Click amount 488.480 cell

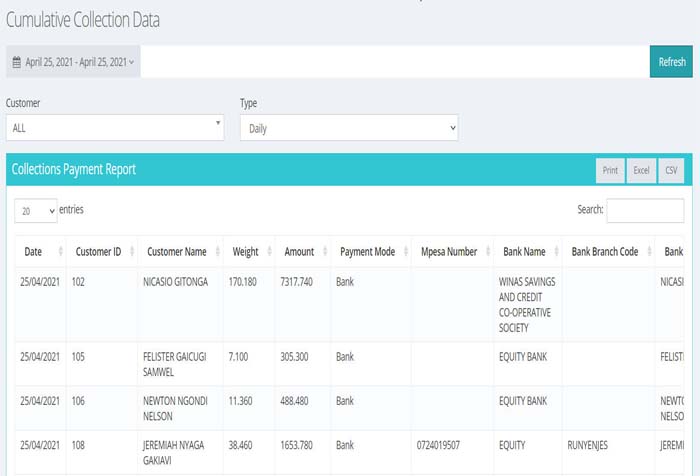tap(303, 408)
